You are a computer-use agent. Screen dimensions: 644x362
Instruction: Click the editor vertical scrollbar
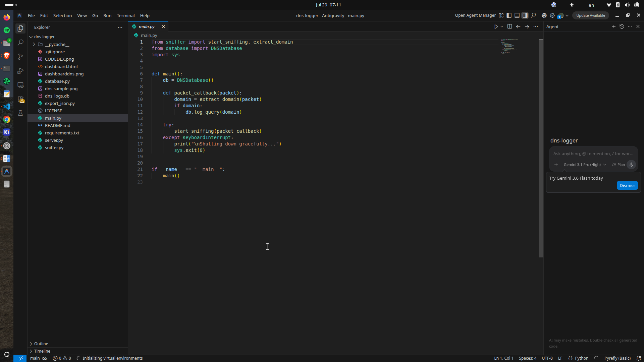tap(541, 148)
